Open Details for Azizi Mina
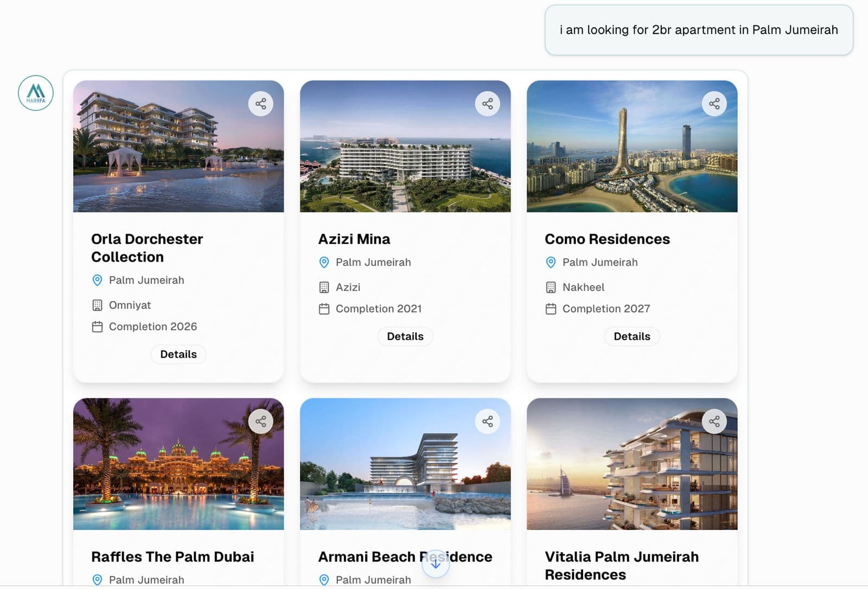Image resolution: width=868 pixels, height=589 pixels. pyautogui.click(x=405, y=336)
